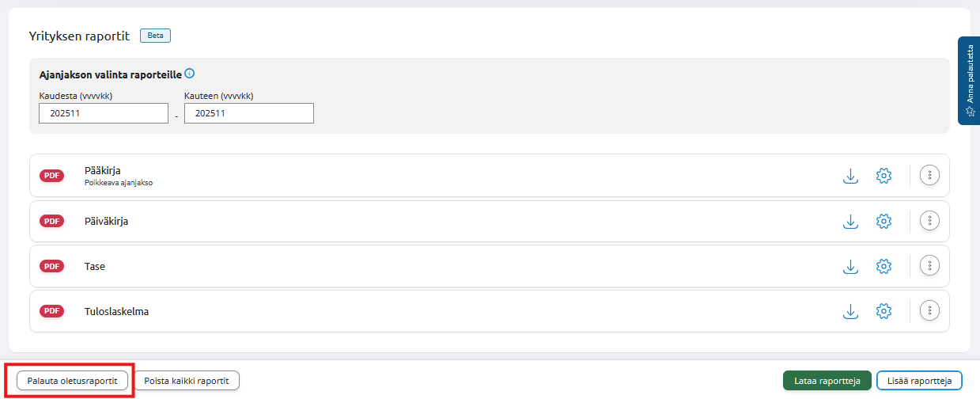
Task: Focus the Kaudesta period input field
Action: (x=104, y=113)
